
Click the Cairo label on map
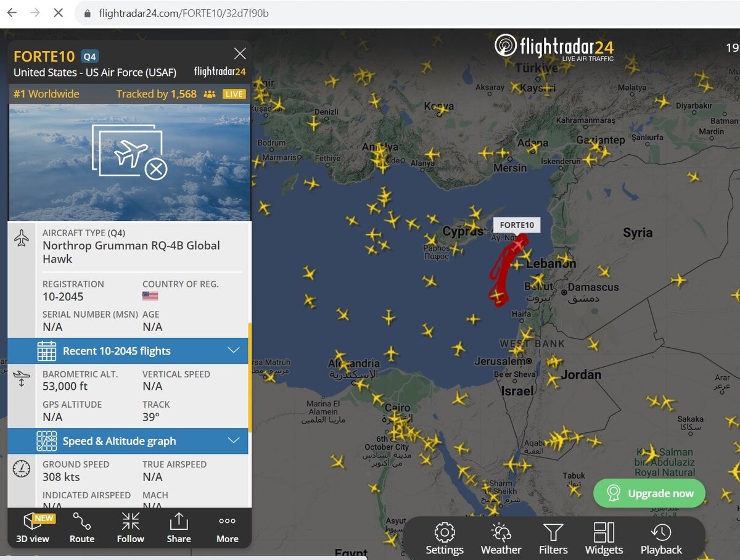pyautogui.click(x=398, y=408)
